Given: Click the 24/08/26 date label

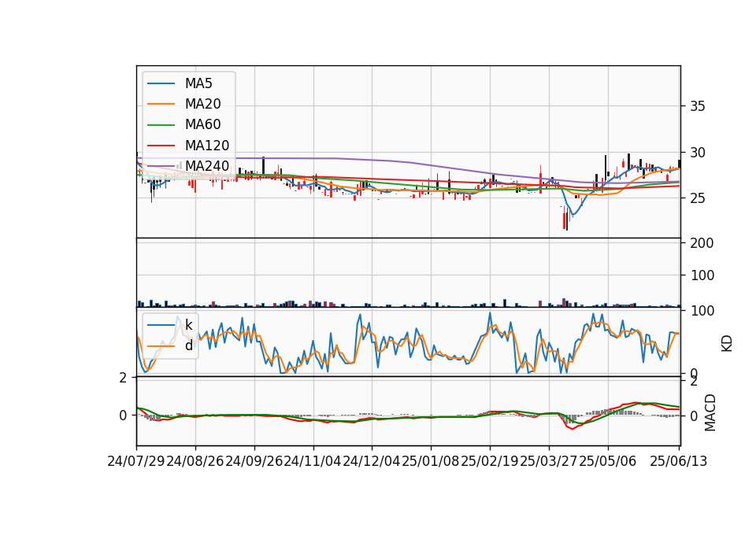Looking at the screenshot, I should [195, 462].
